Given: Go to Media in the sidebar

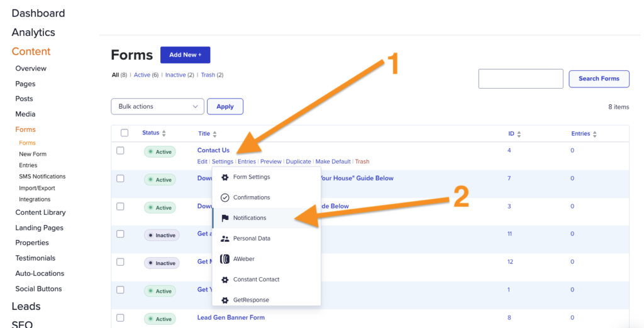Looking at the screenshot, I should pos(25,114).
